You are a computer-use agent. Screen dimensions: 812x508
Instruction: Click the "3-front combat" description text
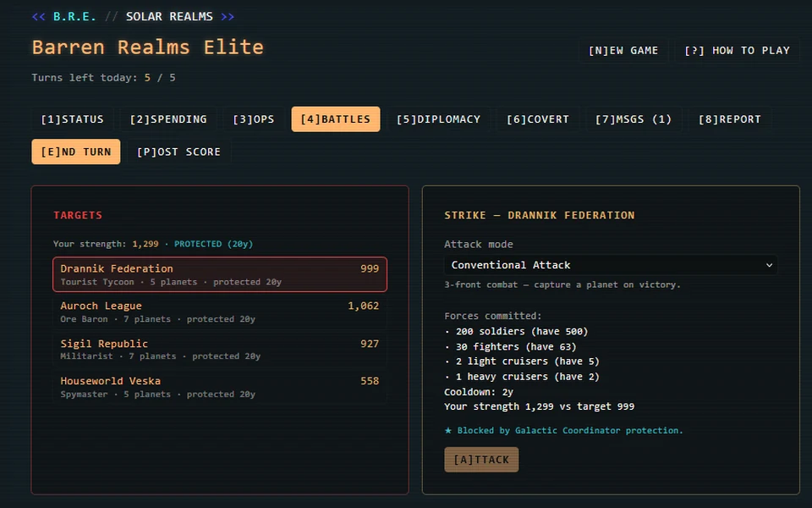pyautogui.click(x=562, y=284)
